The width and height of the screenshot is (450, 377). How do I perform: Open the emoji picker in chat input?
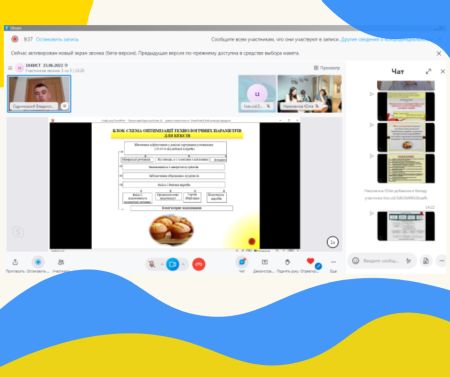pyautogui.click(x=355, y=261)
